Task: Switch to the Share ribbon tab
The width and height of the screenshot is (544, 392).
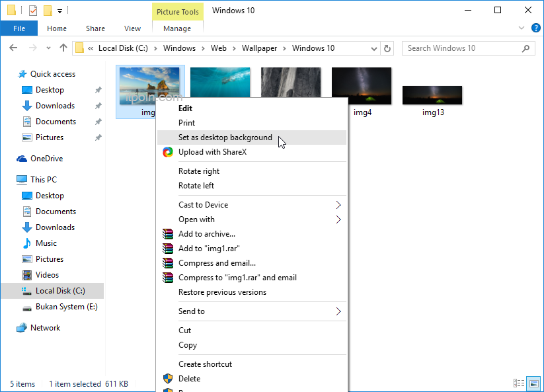Action: click(95, 28)
